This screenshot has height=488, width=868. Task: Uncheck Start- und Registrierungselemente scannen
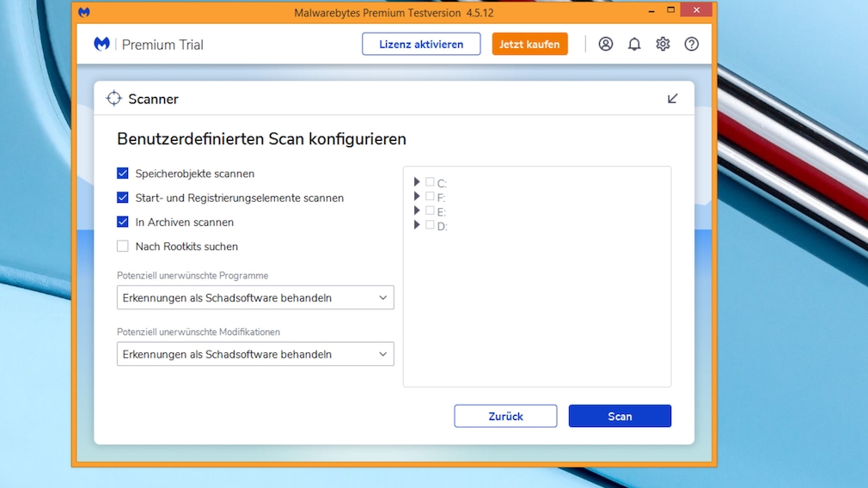coord(122,198)
